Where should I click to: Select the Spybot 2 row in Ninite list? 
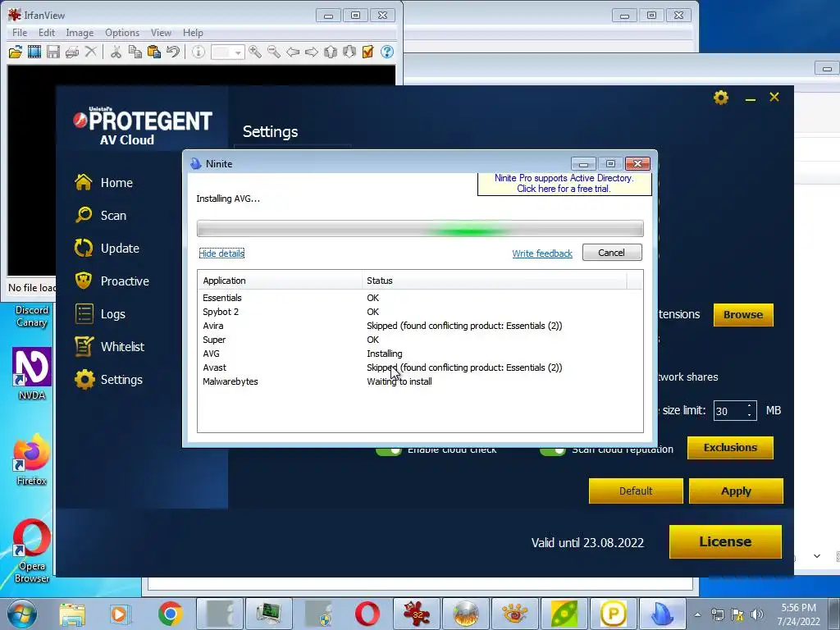[420, 312]
